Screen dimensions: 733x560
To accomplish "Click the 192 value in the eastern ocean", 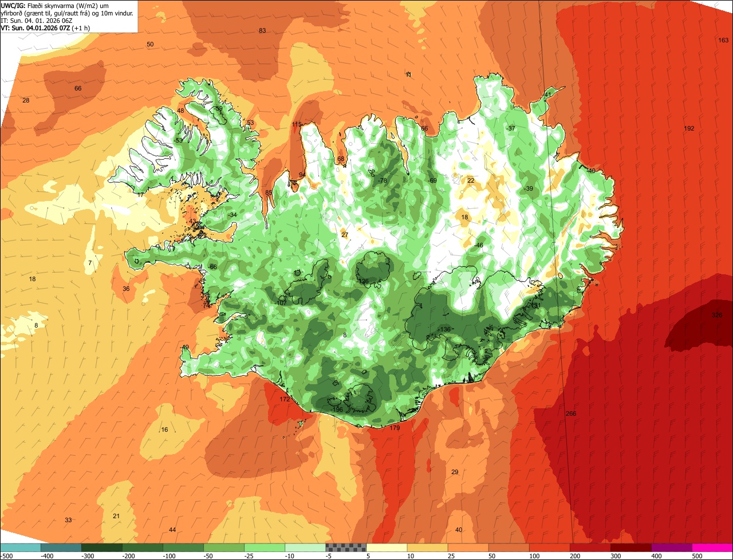I will tap(689, 128).
